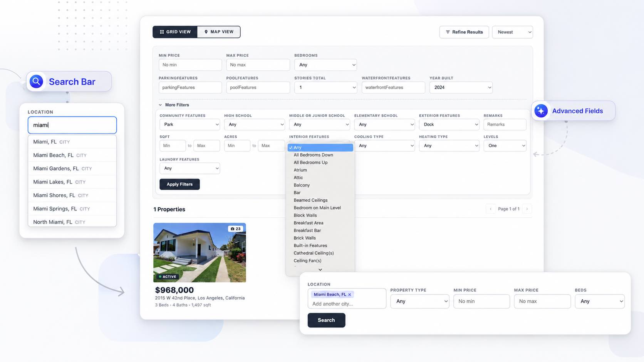Select Breakfast Bar option
This screenshot has width=644, height=362.
point(320,230)
